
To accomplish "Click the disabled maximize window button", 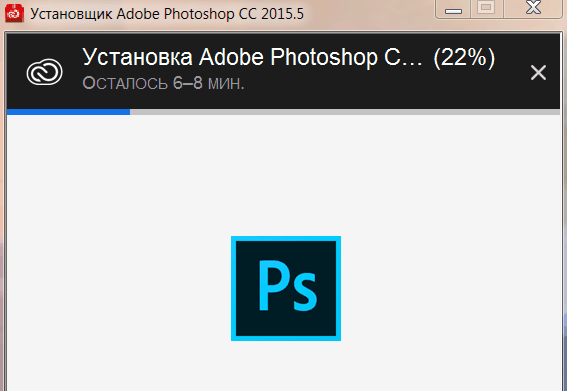I will pos(486,9).
